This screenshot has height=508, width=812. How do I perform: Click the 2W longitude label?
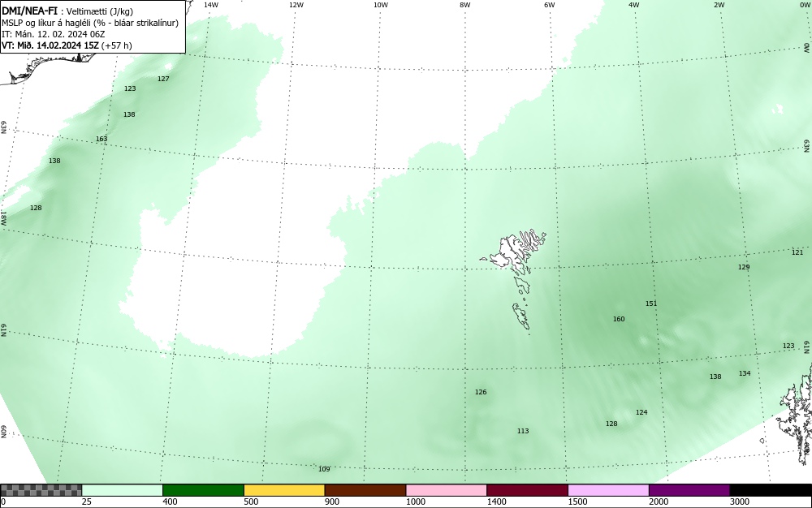click(719, 5)
